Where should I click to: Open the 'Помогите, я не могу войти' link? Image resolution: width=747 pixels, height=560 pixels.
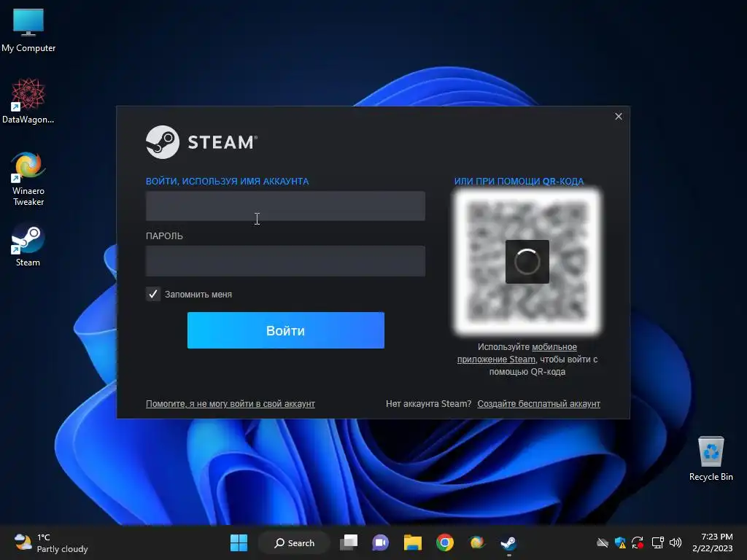pos(230,404)
